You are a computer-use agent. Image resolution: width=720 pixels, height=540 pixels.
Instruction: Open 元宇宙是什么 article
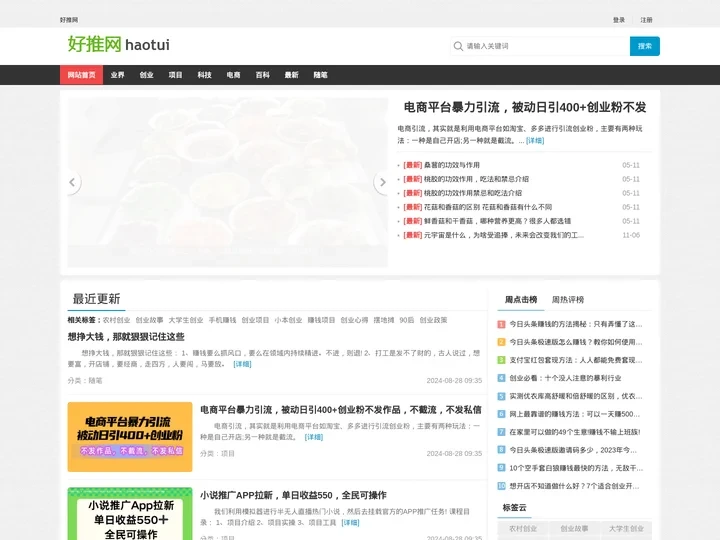click(504, 235)
